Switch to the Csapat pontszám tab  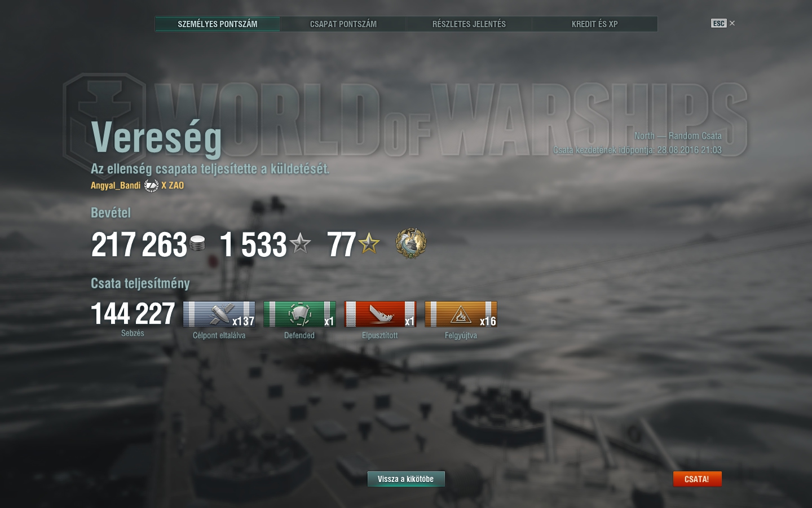pos(343,24)
